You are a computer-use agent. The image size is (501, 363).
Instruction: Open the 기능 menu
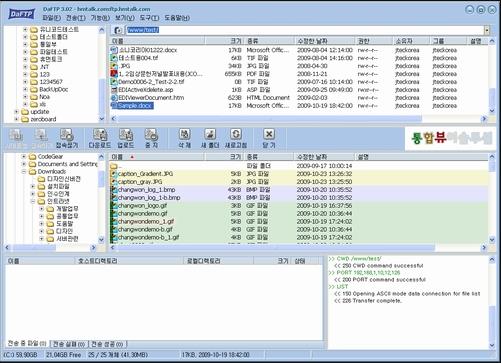point(100,18)
